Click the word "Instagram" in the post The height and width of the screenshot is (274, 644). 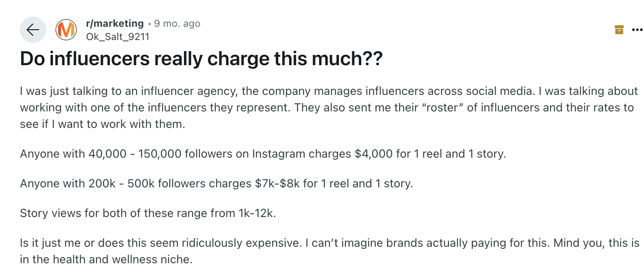click(279, 154)
